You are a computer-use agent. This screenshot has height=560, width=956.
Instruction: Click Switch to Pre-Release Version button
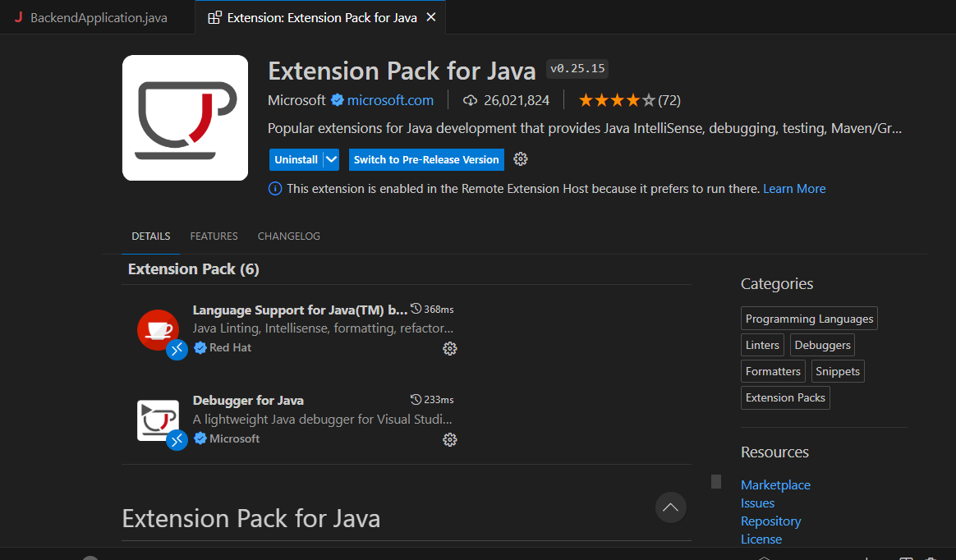(x=426, y=159)
